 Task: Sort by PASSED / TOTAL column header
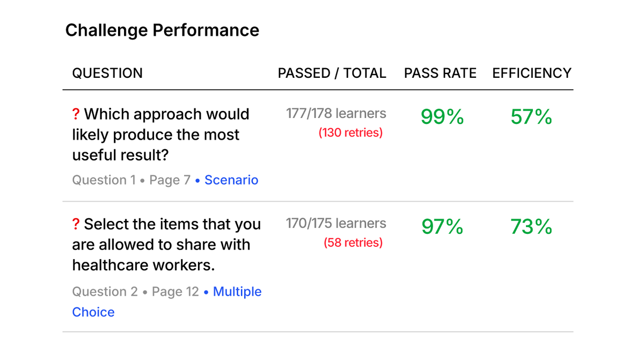332,73
